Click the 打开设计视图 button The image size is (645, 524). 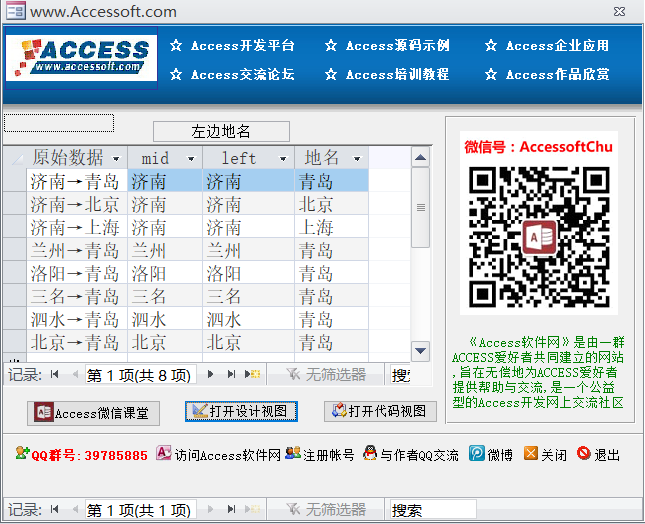click(x=241, y=411)
